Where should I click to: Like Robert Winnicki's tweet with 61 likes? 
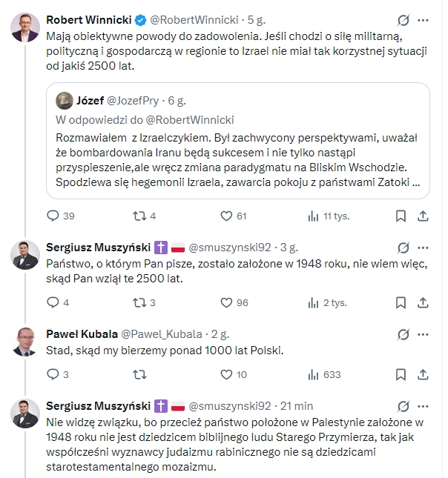(227, 216)
